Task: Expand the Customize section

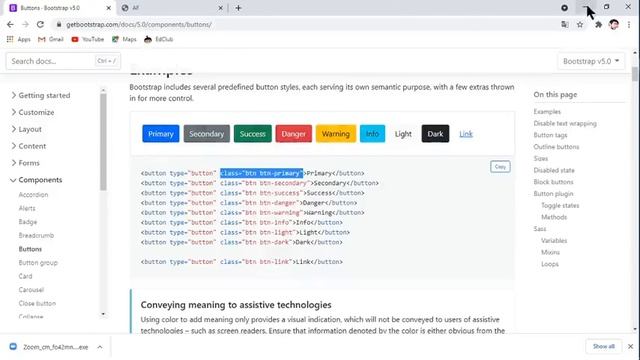Action: click(x=33, y=112)
